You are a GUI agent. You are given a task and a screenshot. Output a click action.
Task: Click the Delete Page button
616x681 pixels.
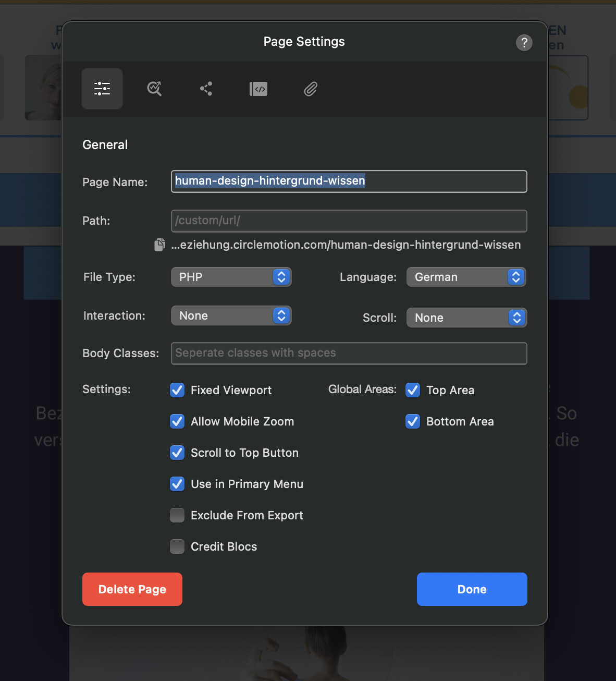pos(132,589)
